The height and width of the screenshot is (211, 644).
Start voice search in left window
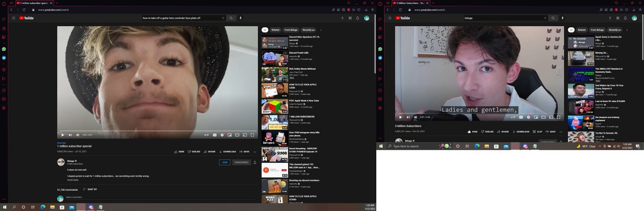click(241, 18)
